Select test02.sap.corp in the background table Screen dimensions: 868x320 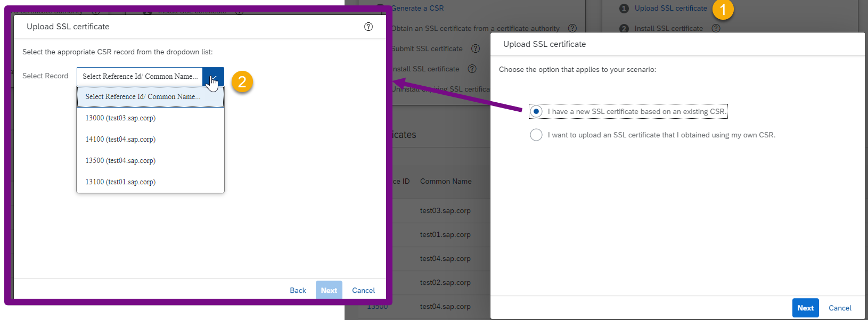[445, 283]
